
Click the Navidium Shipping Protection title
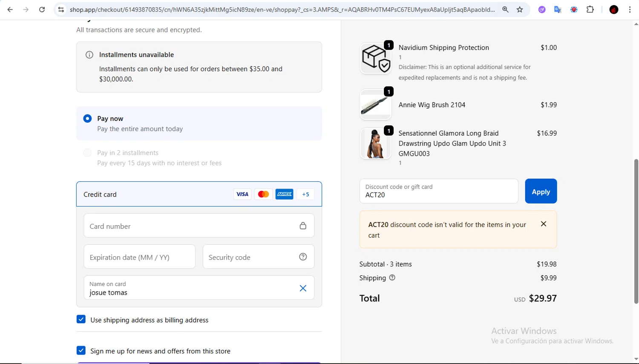click(444, 48)
